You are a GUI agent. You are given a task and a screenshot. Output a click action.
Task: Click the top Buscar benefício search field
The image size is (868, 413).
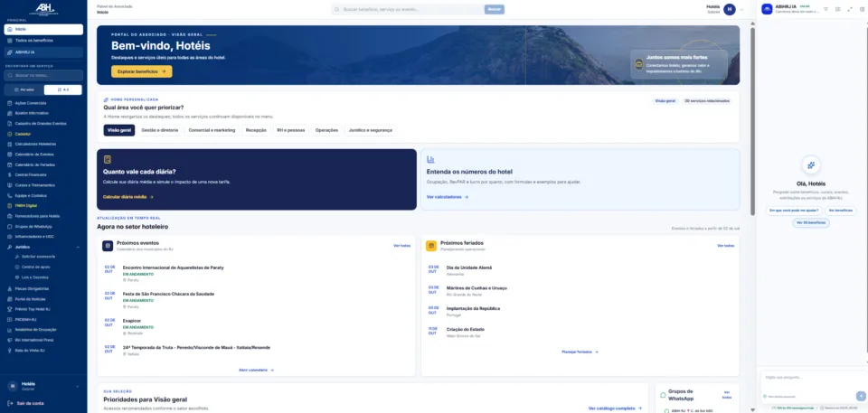(408, 9)
